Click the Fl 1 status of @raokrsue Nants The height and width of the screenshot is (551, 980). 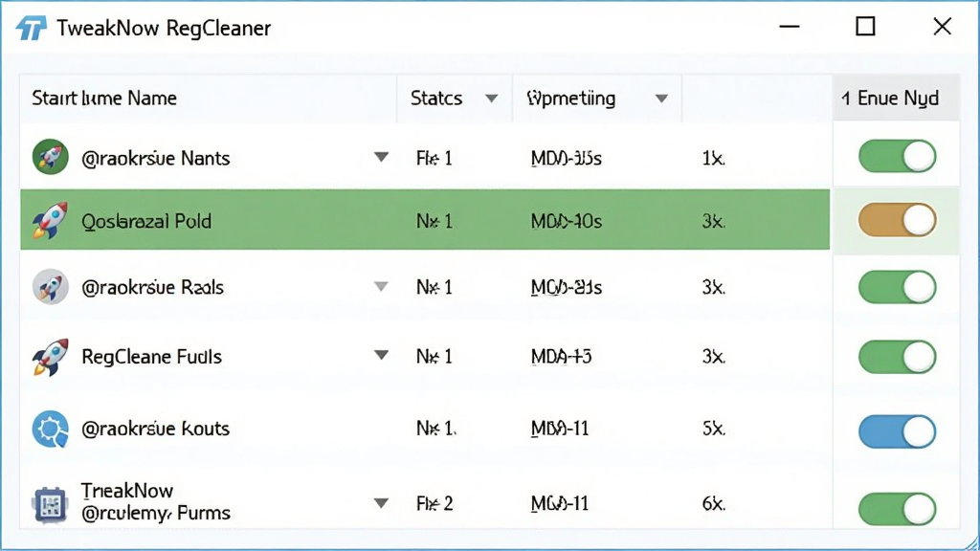click(434, 158)
